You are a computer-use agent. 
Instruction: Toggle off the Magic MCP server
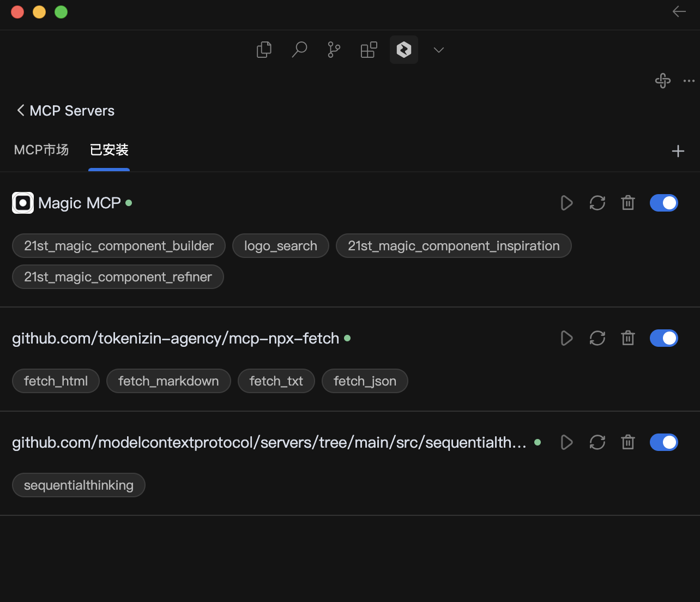click(x=664, y=203)
